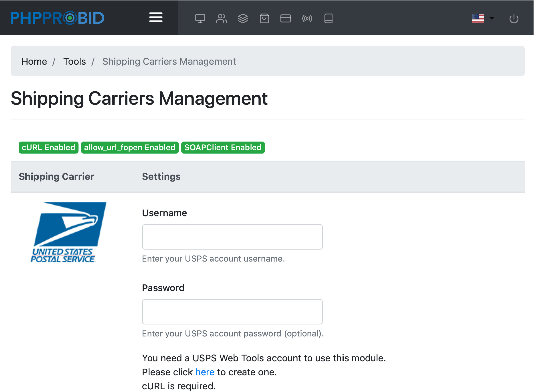Toggle the hamburger sidebar menu

[156, 17]
